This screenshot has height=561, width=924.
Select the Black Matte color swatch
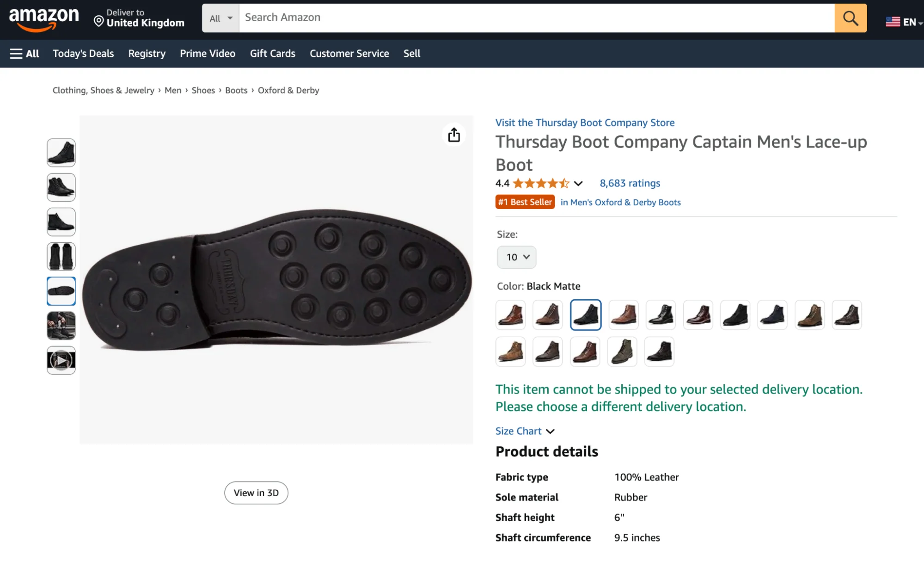tap(585, 315)
